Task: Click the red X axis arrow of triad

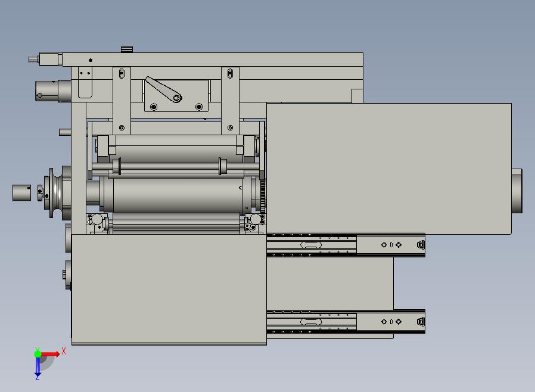Action: tap(51, 354)
